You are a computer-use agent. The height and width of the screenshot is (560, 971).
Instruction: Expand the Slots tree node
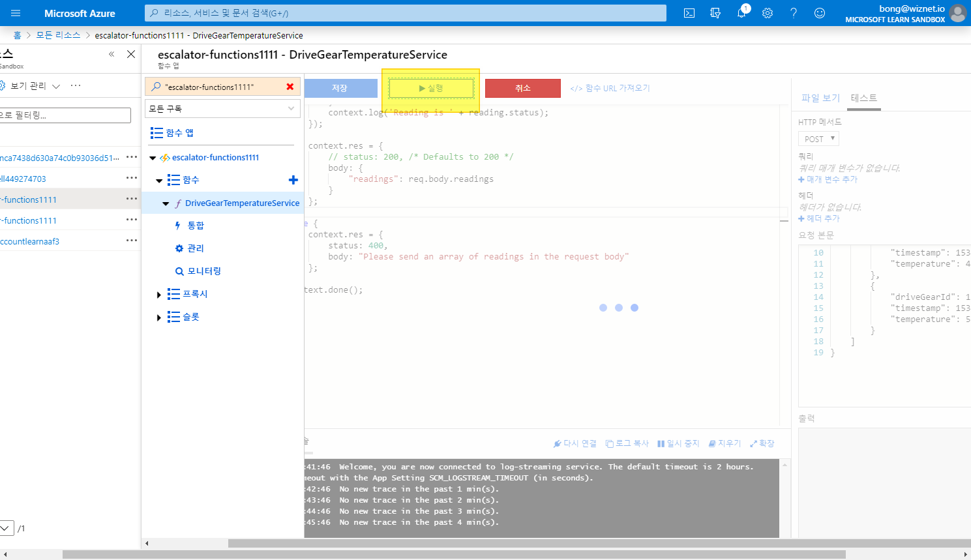pyautogui.click(x=159, y=317)
